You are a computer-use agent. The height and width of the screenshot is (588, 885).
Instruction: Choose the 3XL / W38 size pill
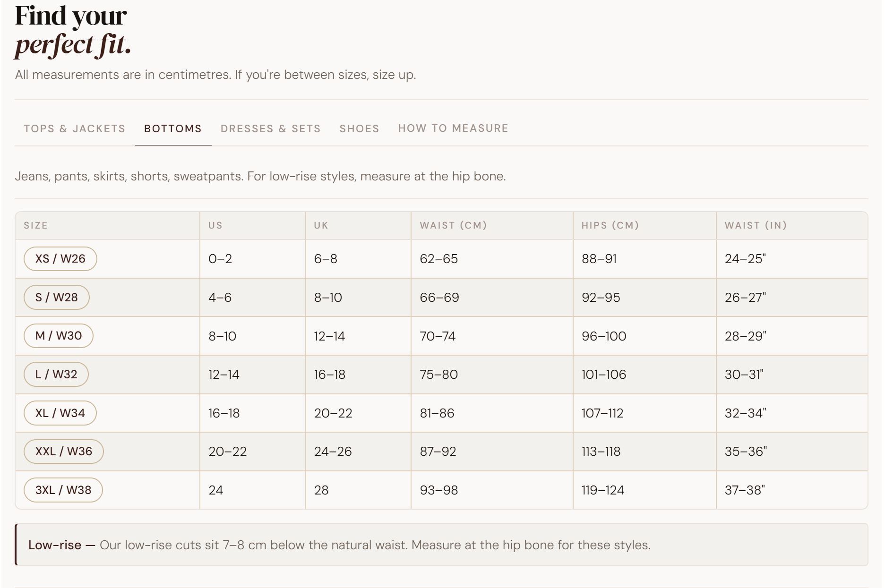pyautogui.click(x=63, y=490)
